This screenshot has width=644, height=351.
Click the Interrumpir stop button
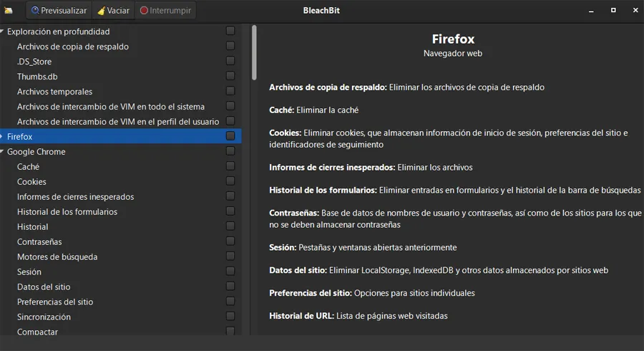coord(165,11)
